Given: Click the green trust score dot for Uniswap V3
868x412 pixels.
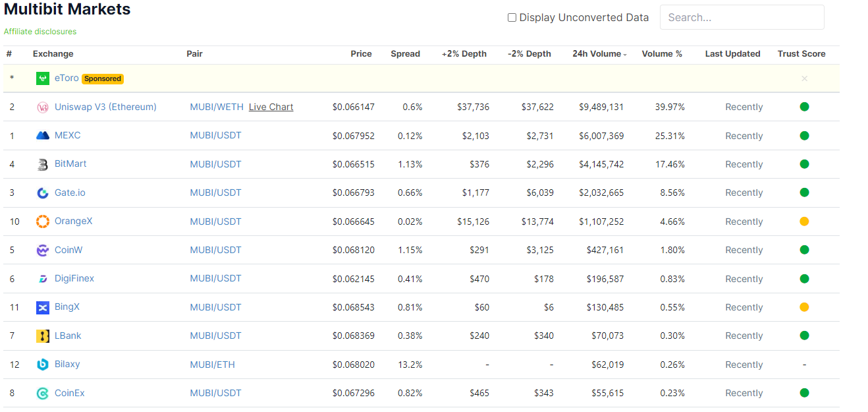Looking at the screenshot, I should click(804, 107).
